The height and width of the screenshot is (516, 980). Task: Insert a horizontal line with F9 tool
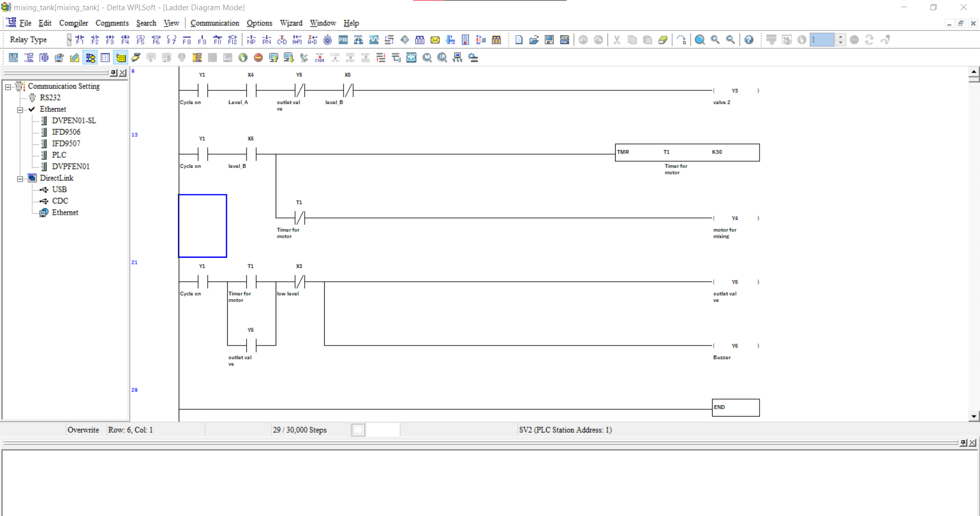(x=203, y=39)
